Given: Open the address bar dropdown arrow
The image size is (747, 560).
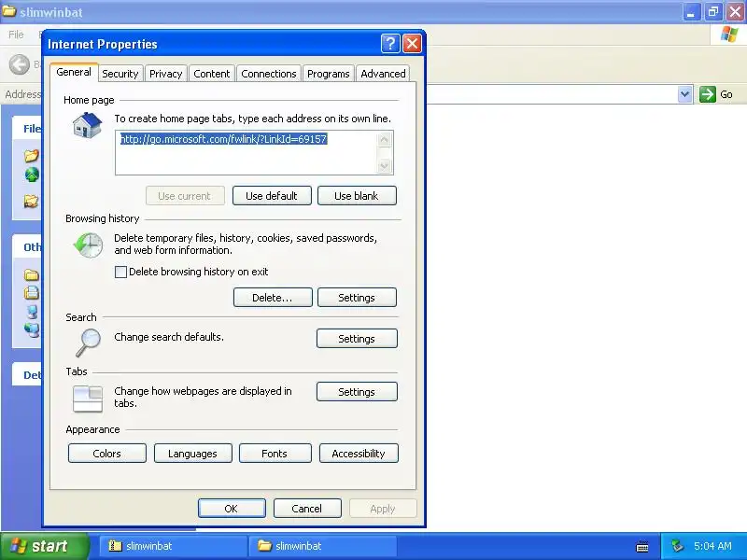Looking at the screenshot, I should click(685, 94).
